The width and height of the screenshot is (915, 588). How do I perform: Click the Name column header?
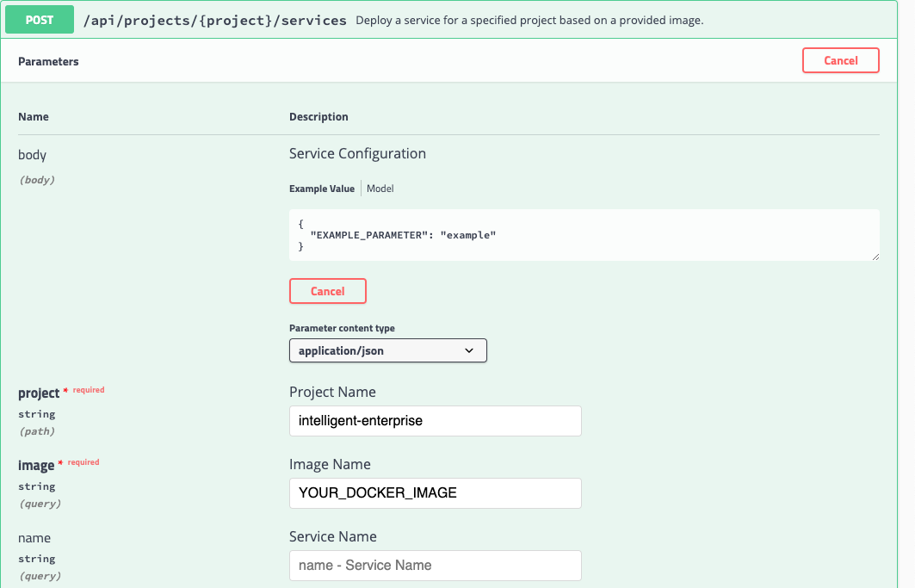click(34, 116)
